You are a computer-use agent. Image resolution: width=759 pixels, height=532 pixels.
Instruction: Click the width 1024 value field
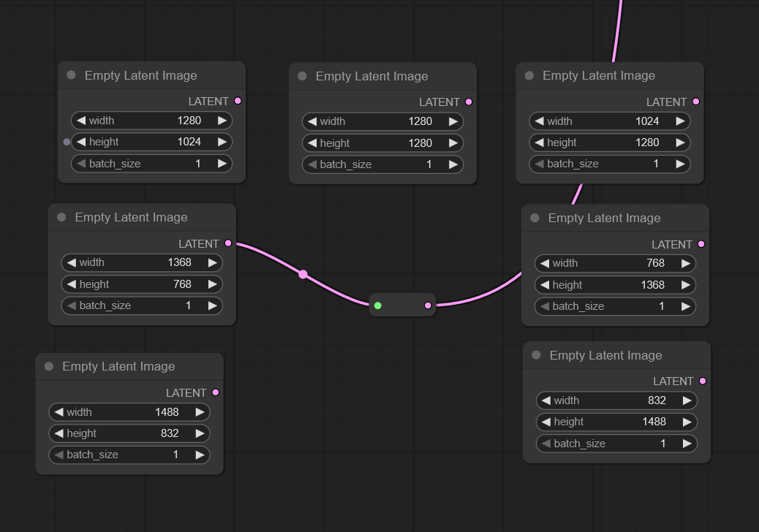610,121
